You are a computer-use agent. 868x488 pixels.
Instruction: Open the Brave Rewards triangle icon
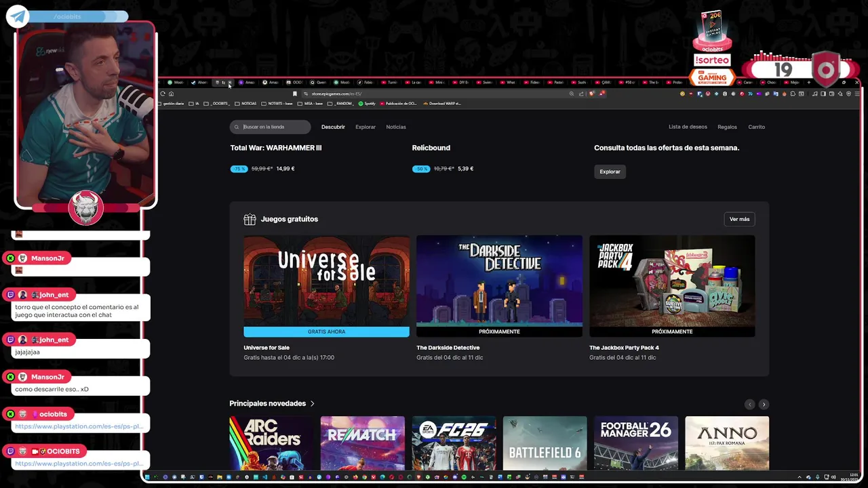coord(601,94)
